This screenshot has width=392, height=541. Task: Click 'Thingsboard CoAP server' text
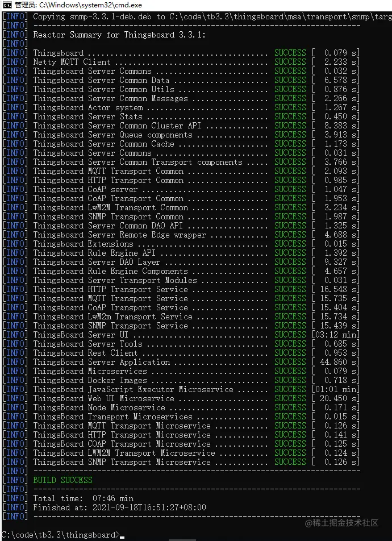click(x=85, y=189)
